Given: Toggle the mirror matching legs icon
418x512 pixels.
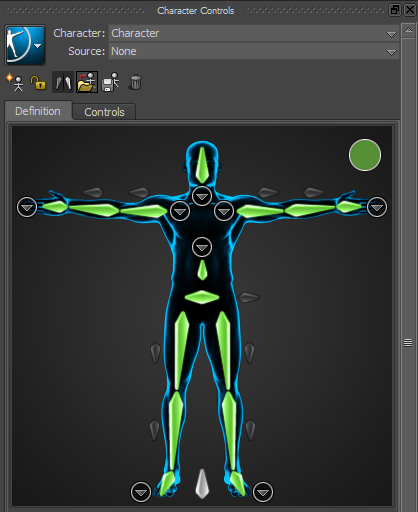Looking at the screenshot, I should pos(63,82).
